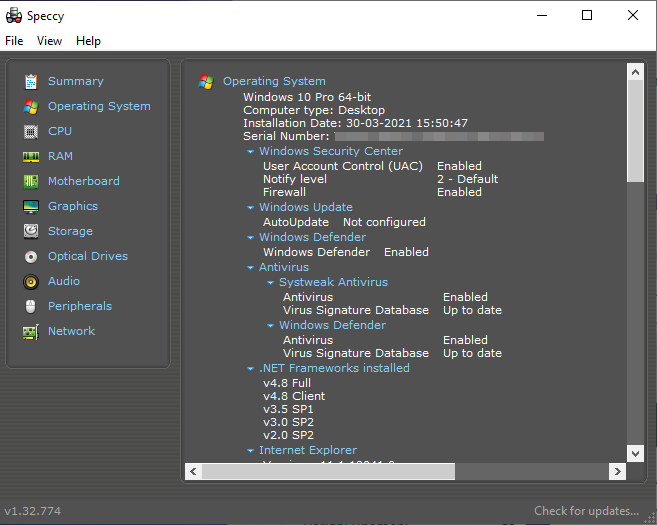Screen dimensions: 657x525
Task: Click the Network card icon
Action: click(31, 332)
